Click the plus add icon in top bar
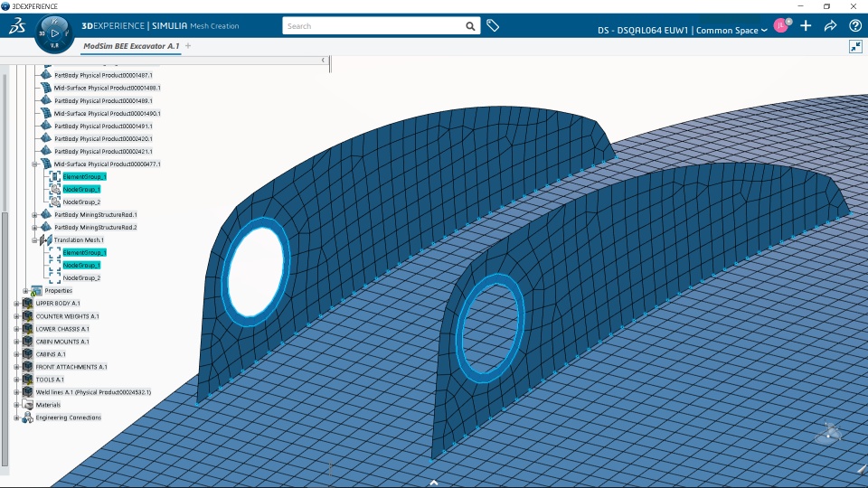This screenshot has height=488, width=868. (x=806, y=26)
